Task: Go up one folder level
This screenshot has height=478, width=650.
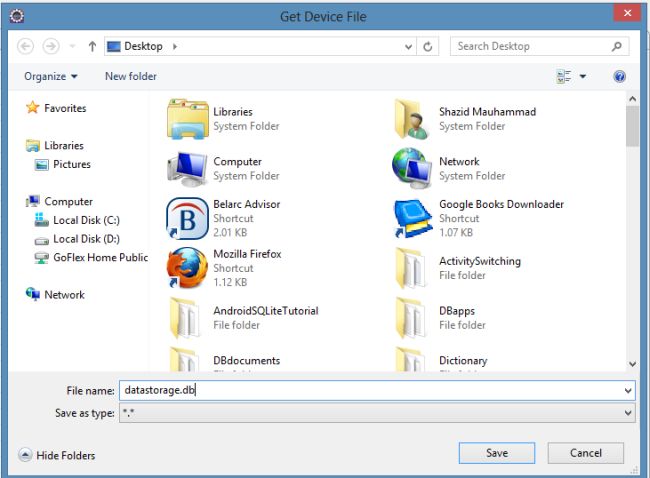Action: [x=92, y=46]
